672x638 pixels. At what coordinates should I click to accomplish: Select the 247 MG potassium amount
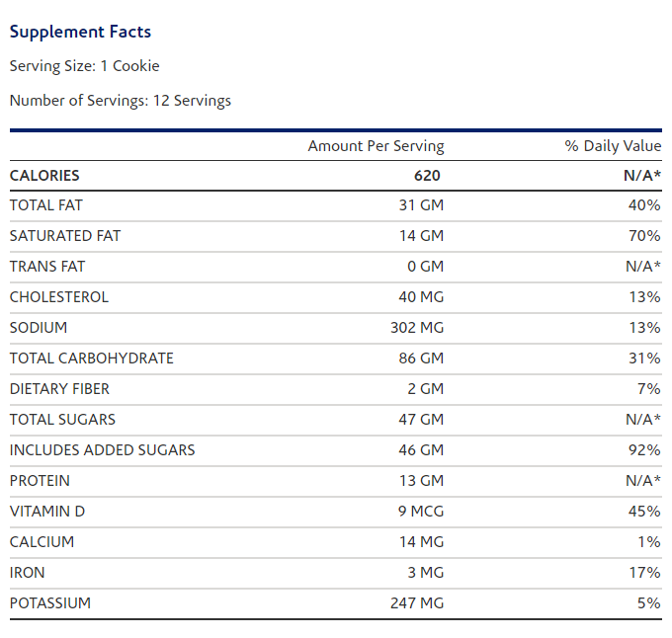(x=417, y=603)
